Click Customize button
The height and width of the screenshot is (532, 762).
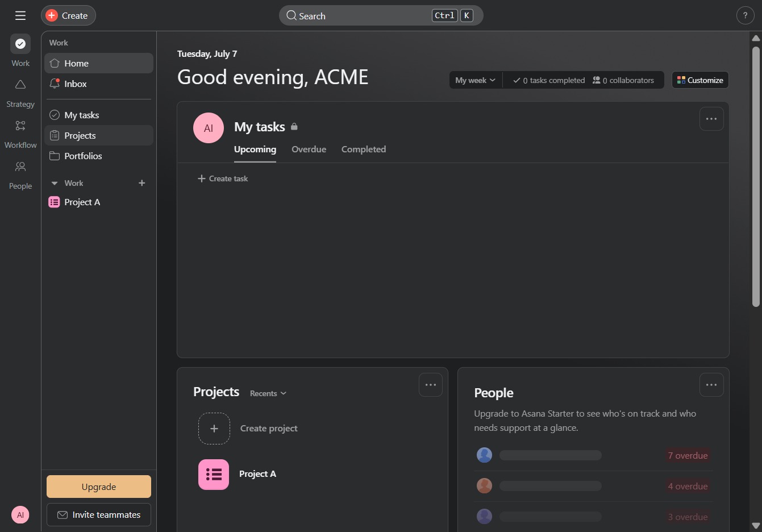[700, 80]
